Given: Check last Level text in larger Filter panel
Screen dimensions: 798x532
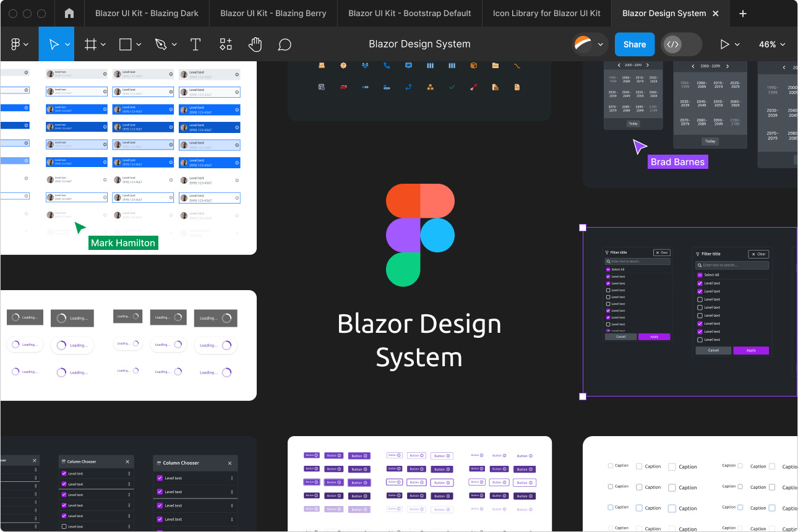Looking at the screenshot, I should pyautogui.click(x=700, y=340).
